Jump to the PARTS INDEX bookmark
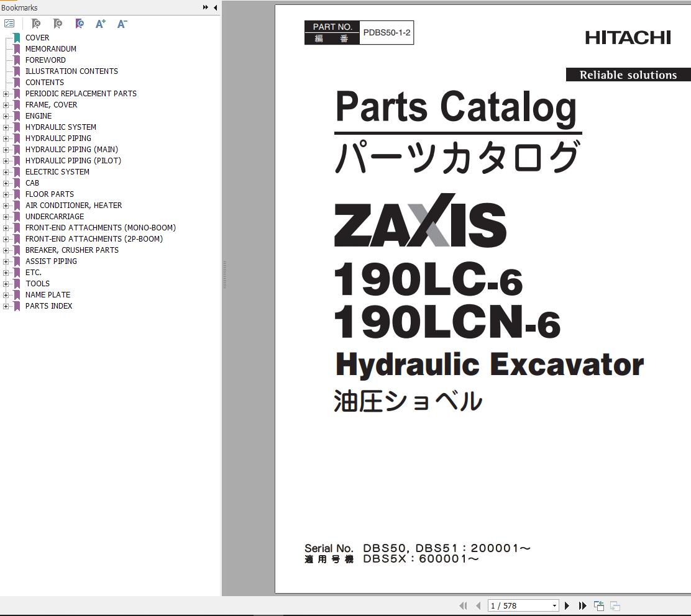The width and height of the screenshot is (691, 616). click(48, 306)
